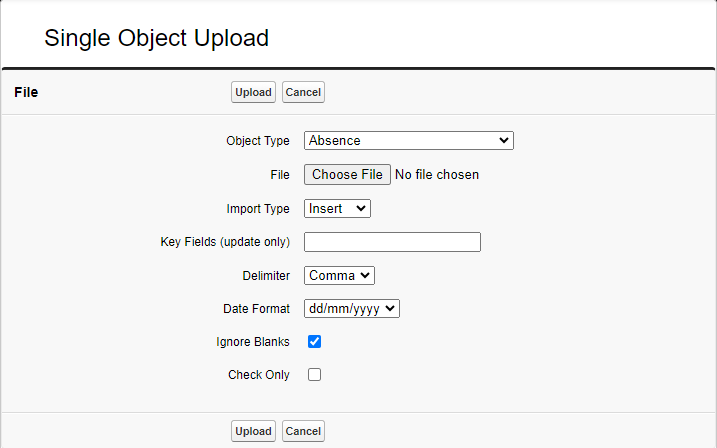The image size is (717, 448).
Task: Click the File section header
Action: coord(26,92)
